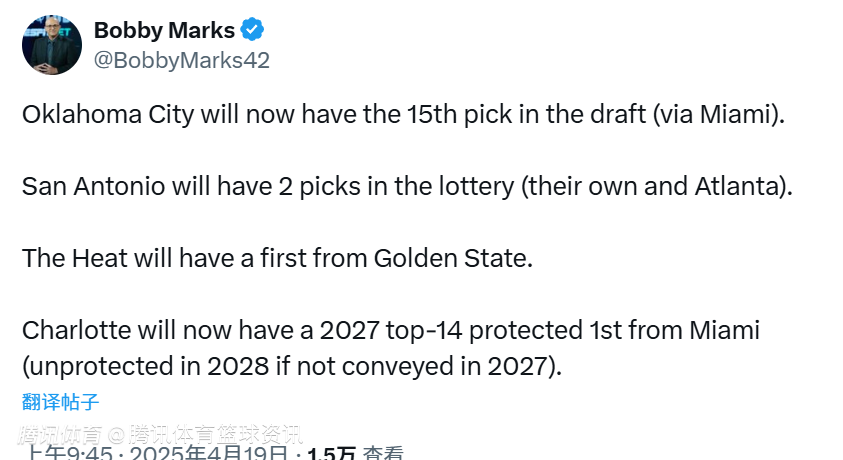Click Bobby Marks' profile avatar
The image size is (843, 460).
click(x=53, y=45)
